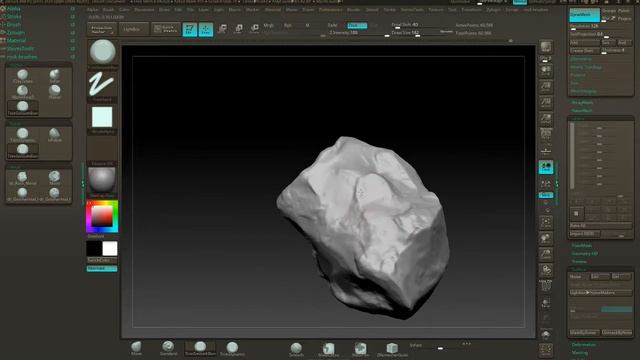Open the Alpha menu in menu bar
The height and width of the screenshot is (360, 640).
click(x=93, y=9)
